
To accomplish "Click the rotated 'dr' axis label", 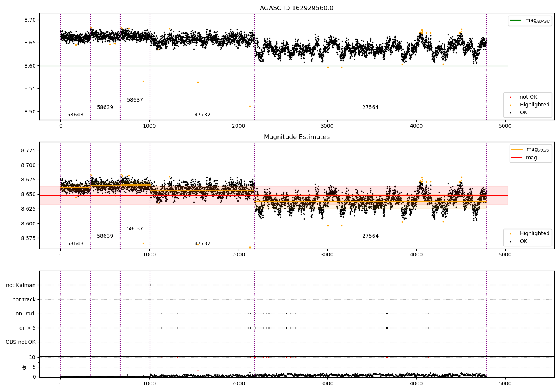I will point(24,367).
